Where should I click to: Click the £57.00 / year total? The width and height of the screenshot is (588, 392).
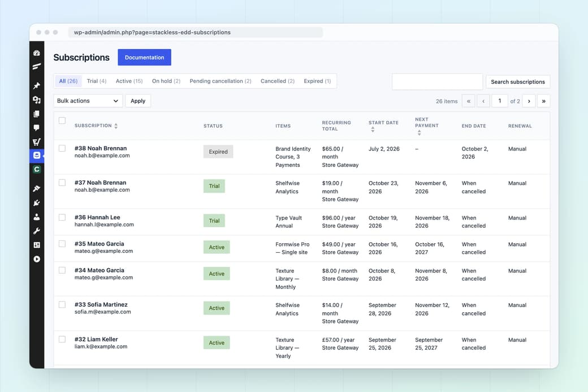point(338,340)
